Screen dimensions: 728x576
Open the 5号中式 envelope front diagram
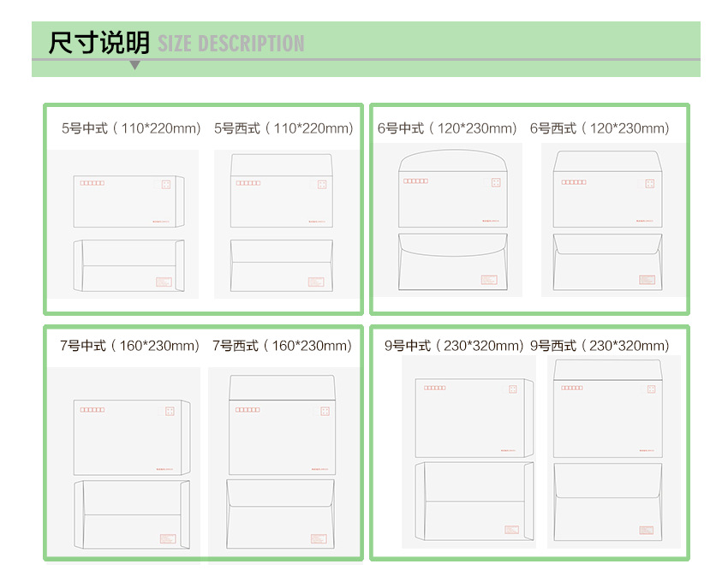click(x=128, y=201)
